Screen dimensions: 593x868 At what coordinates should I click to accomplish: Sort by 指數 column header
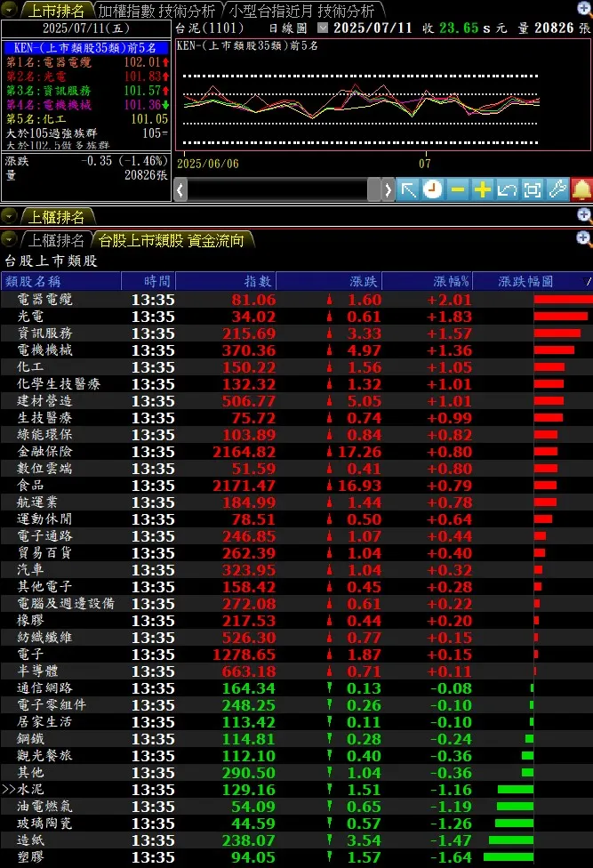click(x=226, y=281)
